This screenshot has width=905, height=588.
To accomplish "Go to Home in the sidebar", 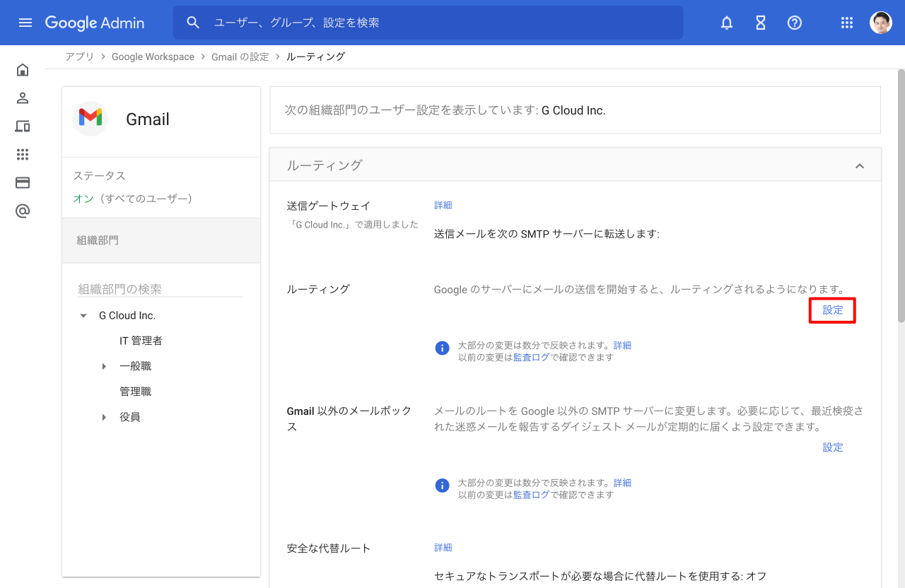I will (23, 69).
